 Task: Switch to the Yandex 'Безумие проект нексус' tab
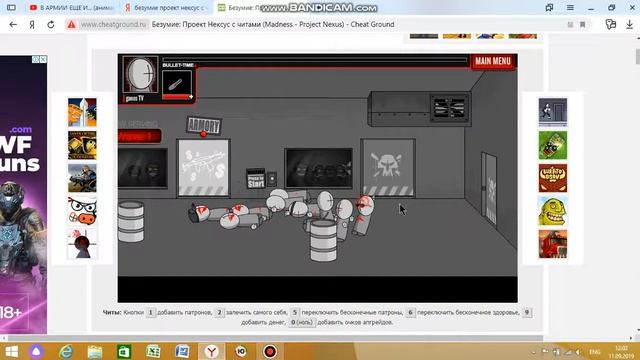pos(166,7)
